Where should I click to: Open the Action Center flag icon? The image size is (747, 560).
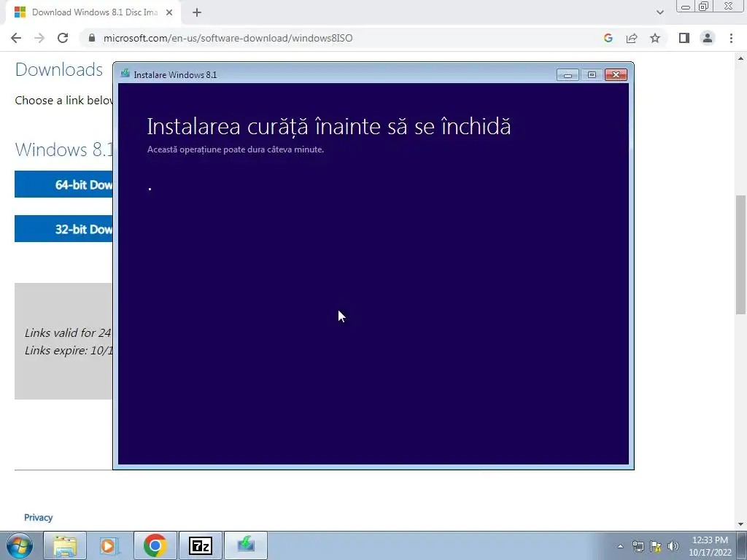[656, 546]
